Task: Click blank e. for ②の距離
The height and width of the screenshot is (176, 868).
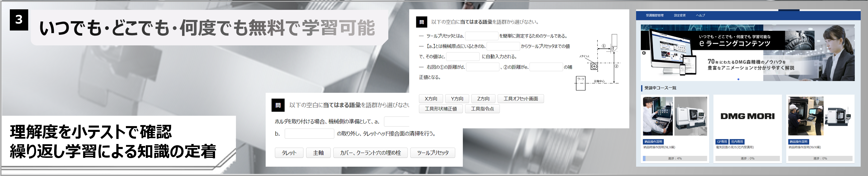Action: 546,67
